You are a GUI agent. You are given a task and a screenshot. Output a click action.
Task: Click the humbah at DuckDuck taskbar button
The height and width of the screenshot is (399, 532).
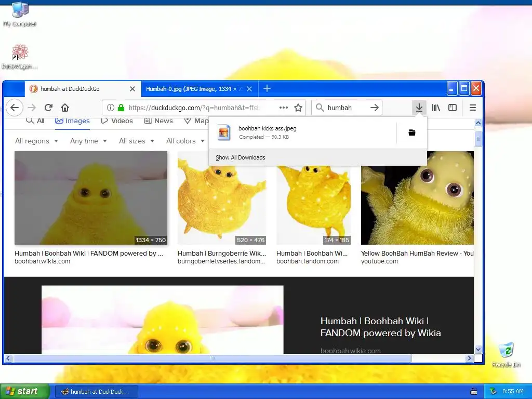tap(96, 392)
